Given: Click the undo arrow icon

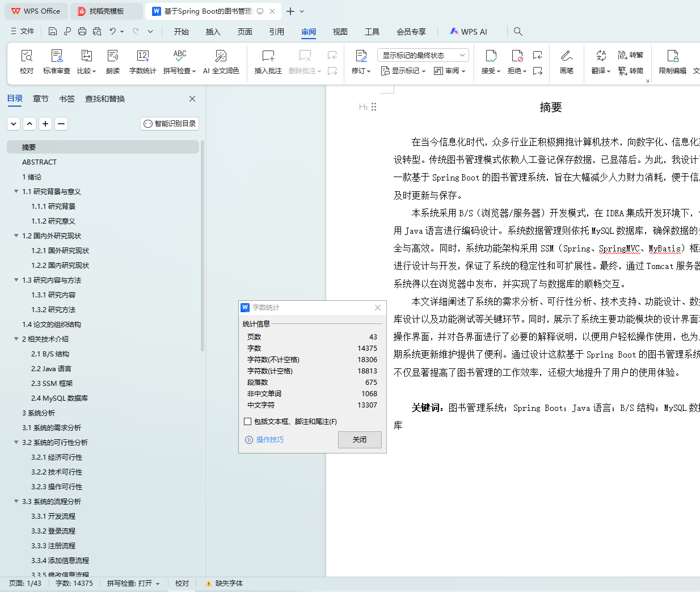Looking at the screenshot, I should pyautogui.click(x=113, y=31).
